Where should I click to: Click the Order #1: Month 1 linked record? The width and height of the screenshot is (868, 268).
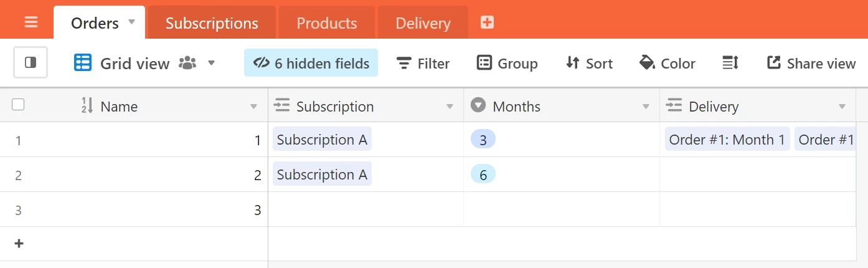click(x=727, y=139)
